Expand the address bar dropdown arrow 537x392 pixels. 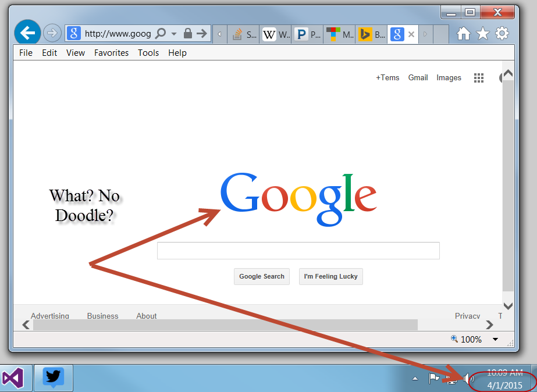pos(174,34)
